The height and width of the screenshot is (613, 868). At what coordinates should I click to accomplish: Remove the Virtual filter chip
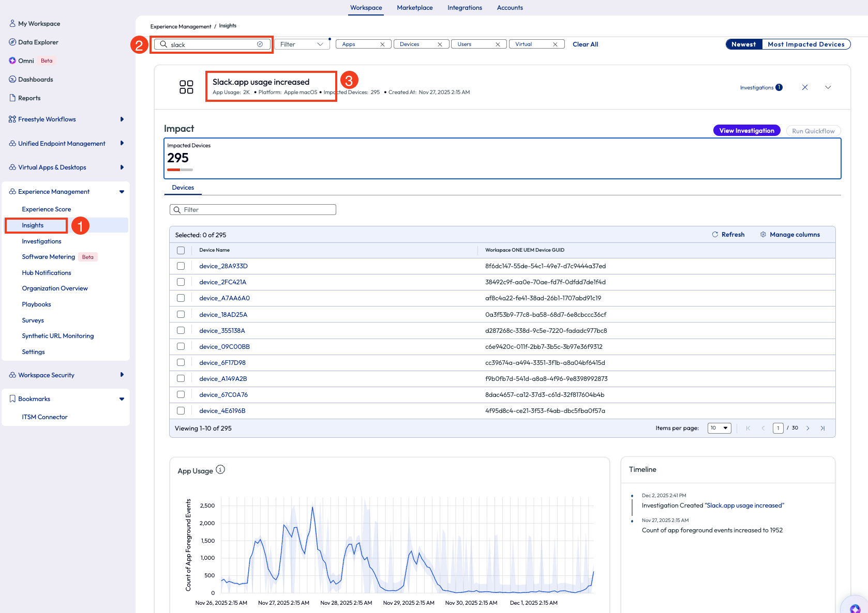[x=555, y=44]
